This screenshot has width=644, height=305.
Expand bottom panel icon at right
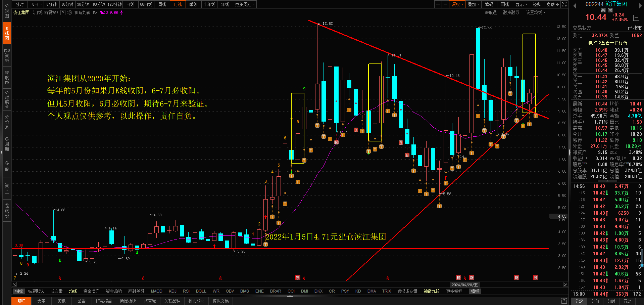click(564, 301)
